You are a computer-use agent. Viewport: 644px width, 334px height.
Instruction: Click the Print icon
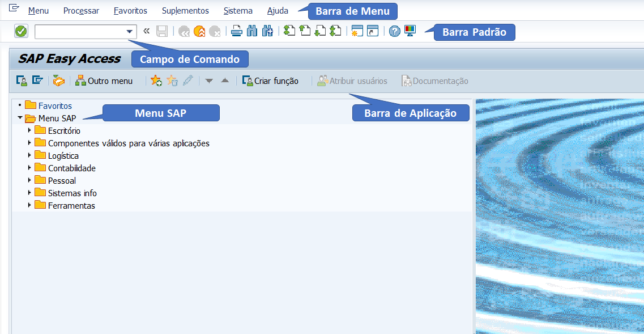pos(236,31)
